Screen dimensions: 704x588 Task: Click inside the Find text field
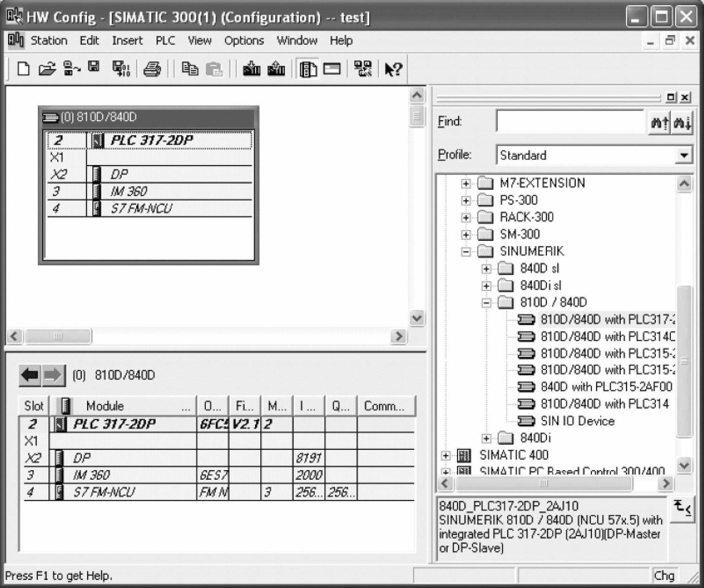[570, 122]
